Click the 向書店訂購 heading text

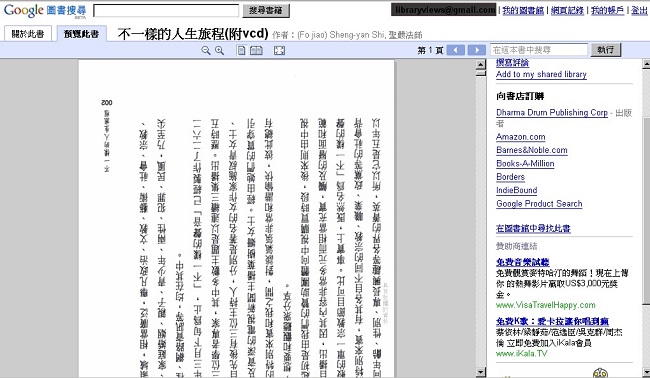point(520,96)
